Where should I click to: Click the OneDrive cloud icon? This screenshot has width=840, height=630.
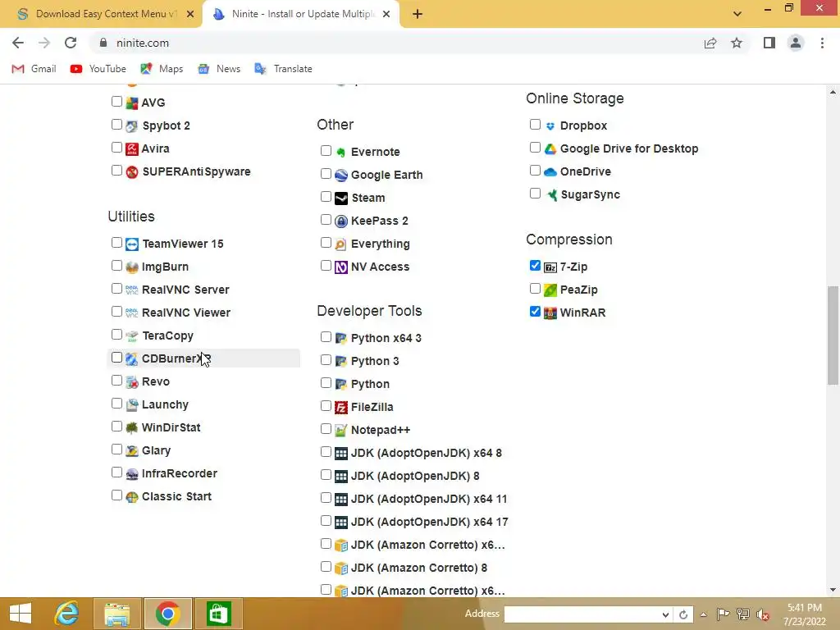[x=550, y=172]
